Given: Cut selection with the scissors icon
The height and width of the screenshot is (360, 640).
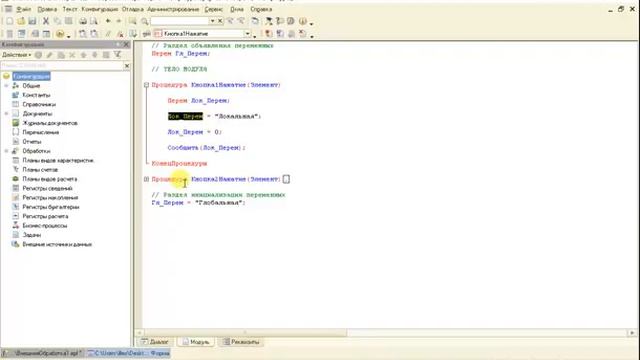Looking at the screenshot, I should tap(46, 21).
